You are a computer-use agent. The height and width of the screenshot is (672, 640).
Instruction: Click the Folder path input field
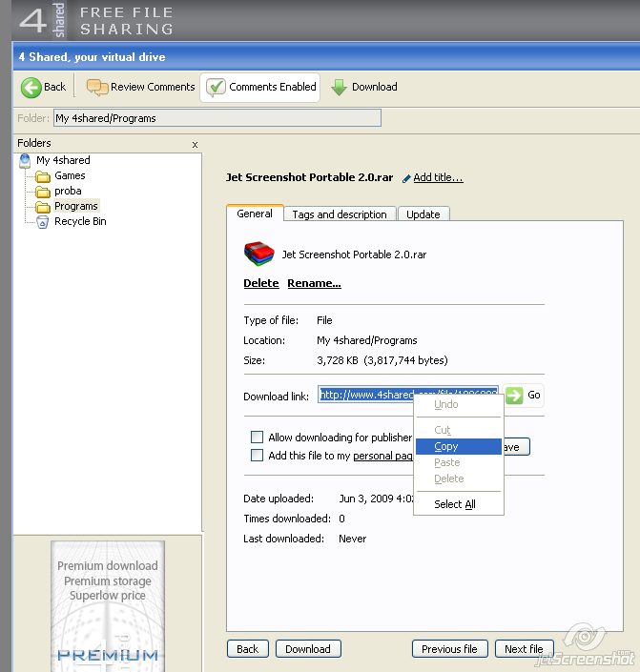point(217,118)
